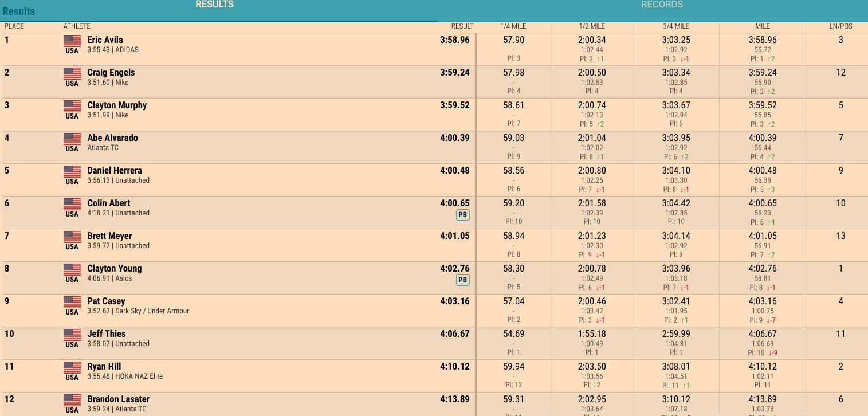
Task: Click Colin Abert's PB badge
Action: tap(462, 215)
